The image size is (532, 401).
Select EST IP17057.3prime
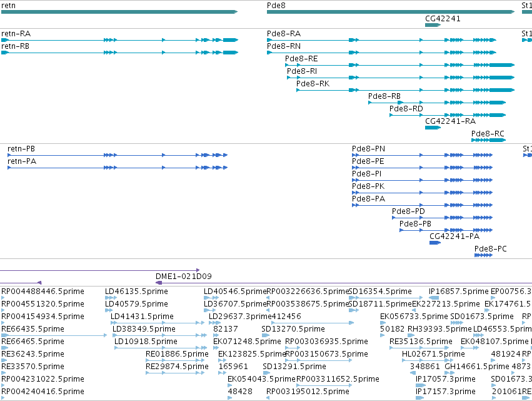point(446,379)
